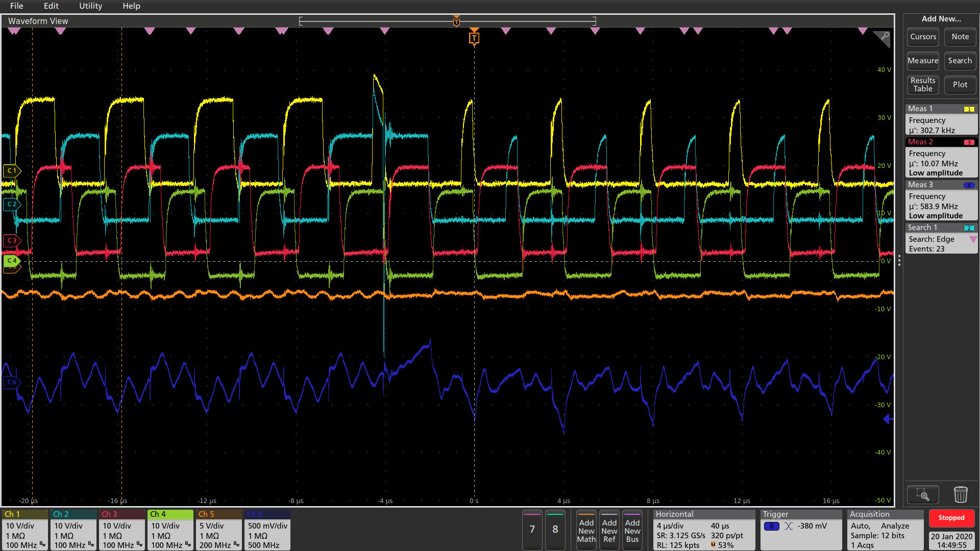Expand the Meas 1 Frequency badge

click(x=941, y=119)
